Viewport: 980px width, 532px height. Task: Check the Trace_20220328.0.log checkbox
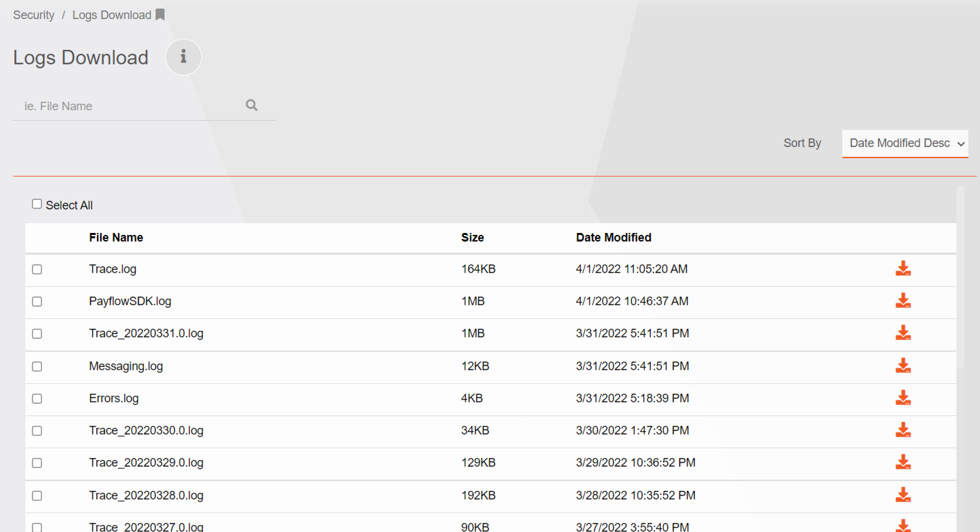tap(37, 496)
